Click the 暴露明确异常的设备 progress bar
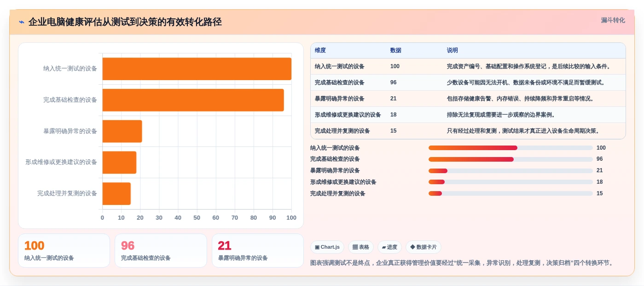Image resolution: width=644 pixels, height=286 pixels. pyautogui.click(x=511, y=171)
